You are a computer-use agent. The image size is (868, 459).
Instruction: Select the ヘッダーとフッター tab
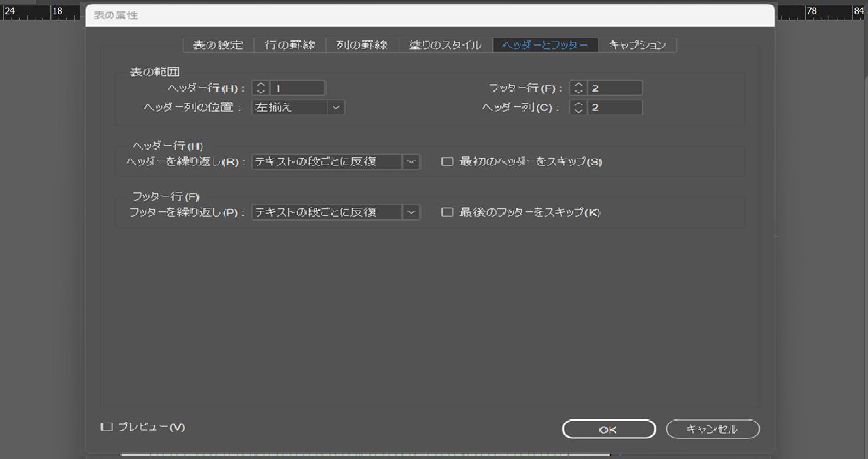click(x=545, y=45)
